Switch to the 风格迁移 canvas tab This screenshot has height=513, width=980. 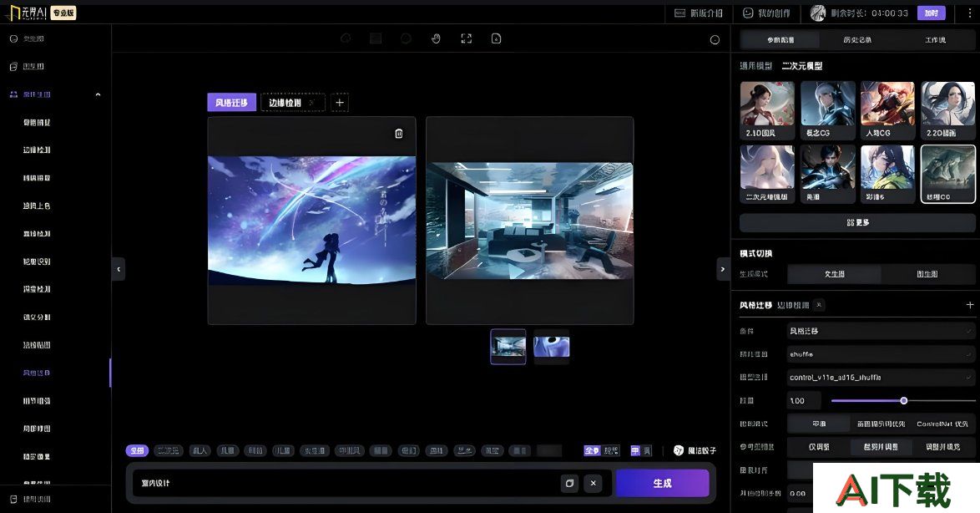(231, 103)
